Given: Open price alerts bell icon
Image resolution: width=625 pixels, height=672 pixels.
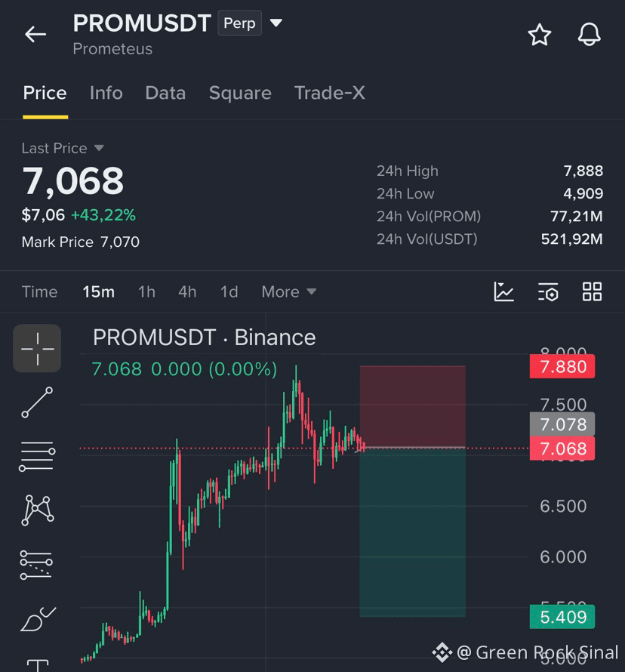Looking at the screenshot, I should (589, 34).
